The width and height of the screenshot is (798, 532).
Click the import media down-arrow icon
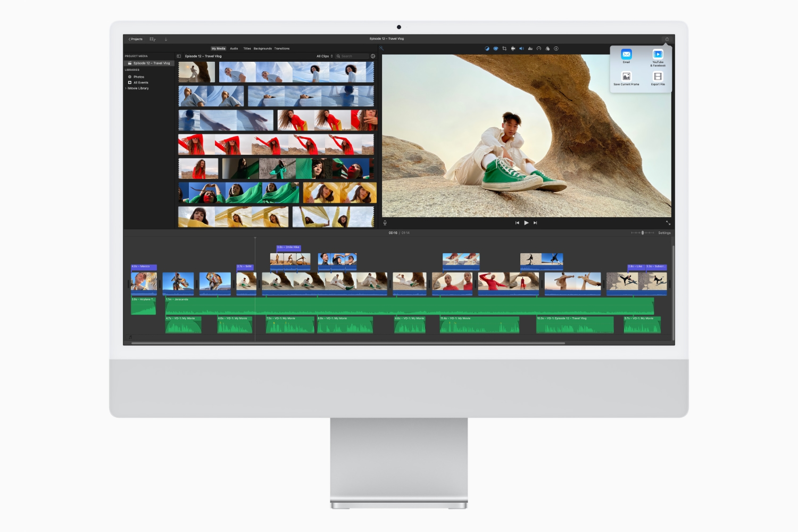click(x=166, y=39)
